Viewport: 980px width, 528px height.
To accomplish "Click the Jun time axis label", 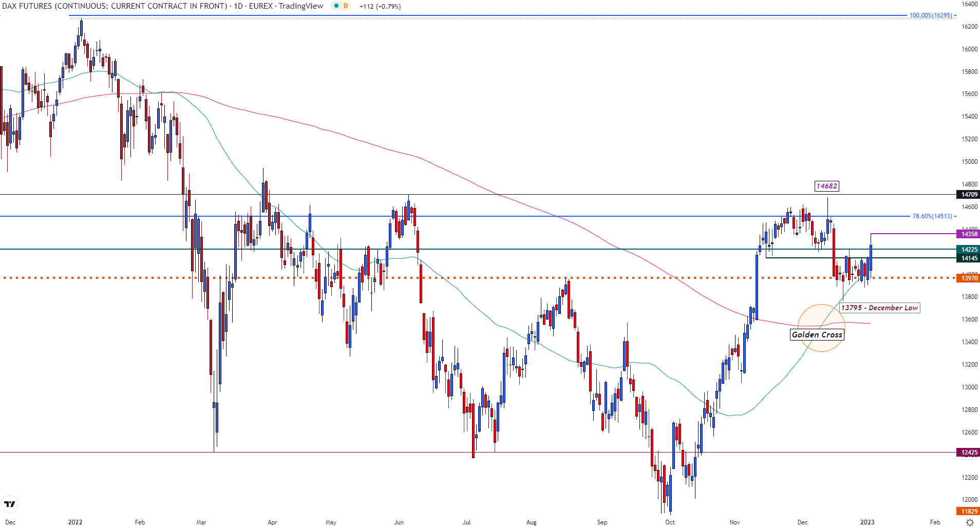I will [399, 522].
